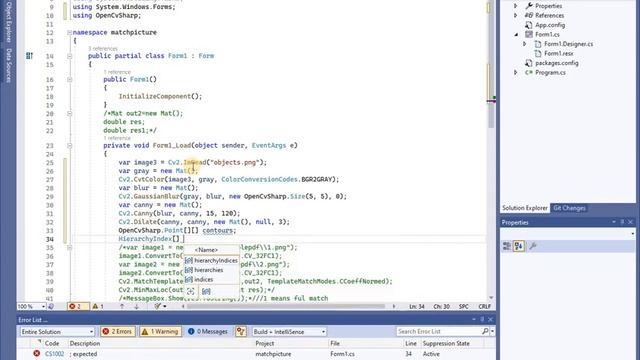640x360 pixels.
Task: Open the code cleanup profile dropdown arrow
Action: pos(164,307)
